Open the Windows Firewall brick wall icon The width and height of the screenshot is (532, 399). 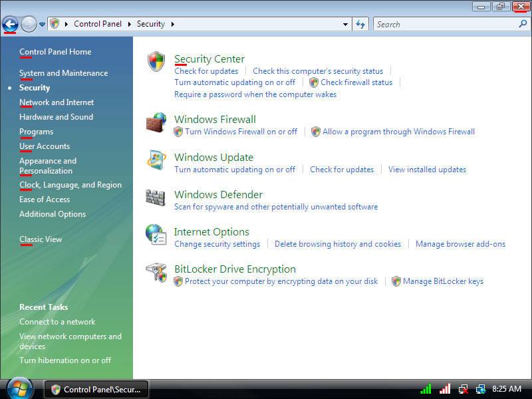(x=156, y=122)
